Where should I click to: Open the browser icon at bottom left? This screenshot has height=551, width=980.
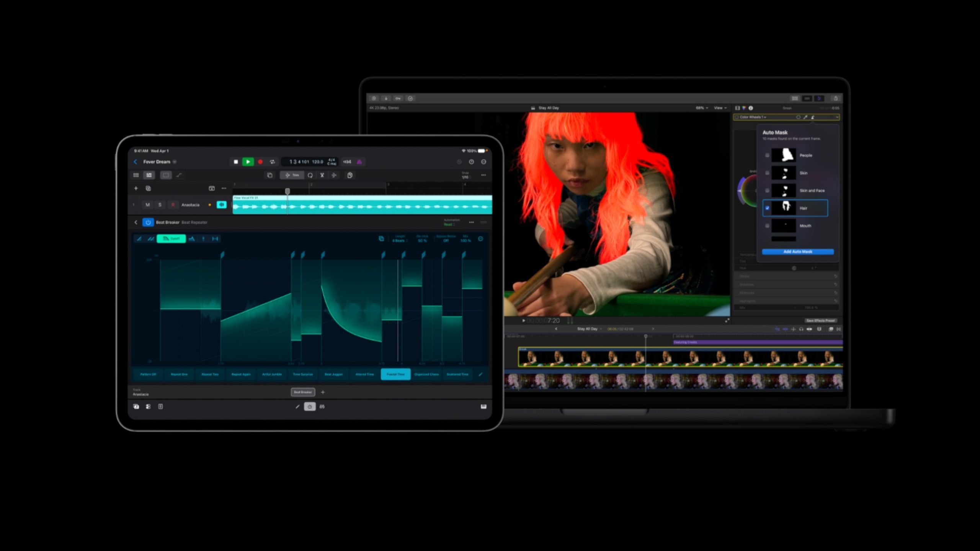point(136,407)
